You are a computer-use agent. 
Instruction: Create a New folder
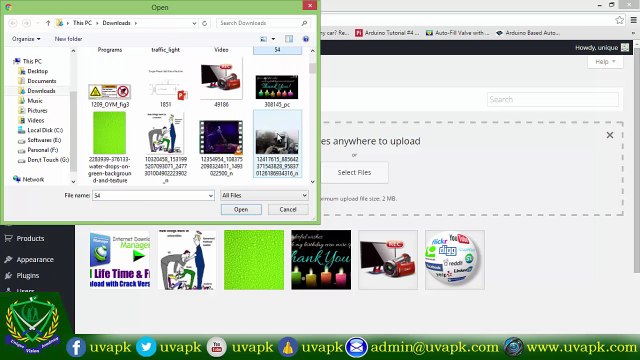[x=68, y=39]
